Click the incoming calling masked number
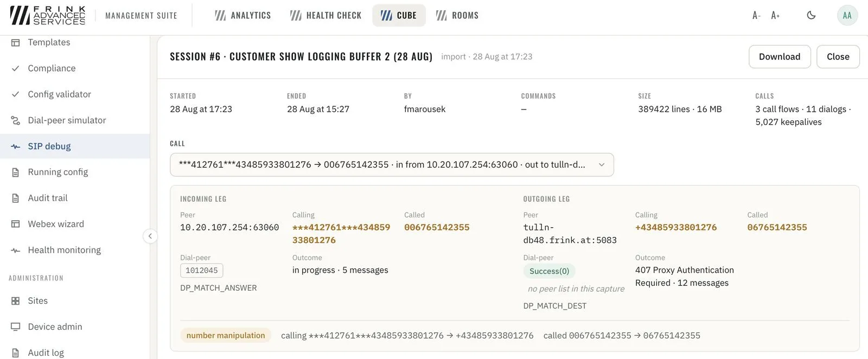 click(x=341, y=234)
